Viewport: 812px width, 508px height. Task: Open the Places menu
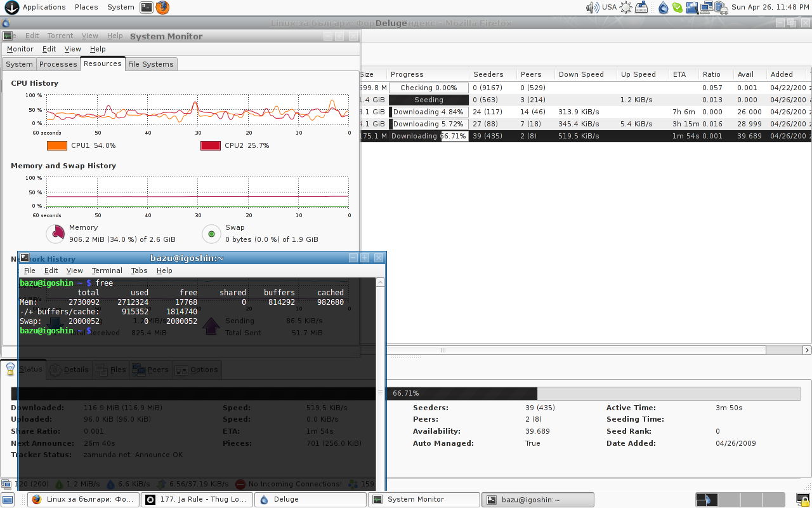tap(86, 8)
